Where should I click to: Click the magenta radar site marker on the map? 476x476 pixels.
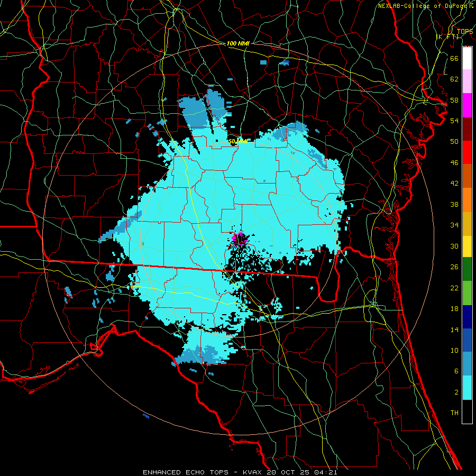(240, 239)
